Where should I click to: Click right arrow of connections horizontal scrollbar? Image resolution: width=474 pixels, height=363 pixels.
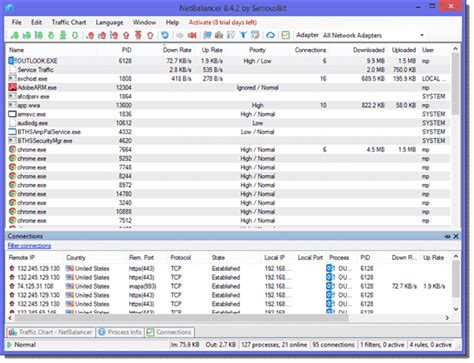tap(447, 318)
